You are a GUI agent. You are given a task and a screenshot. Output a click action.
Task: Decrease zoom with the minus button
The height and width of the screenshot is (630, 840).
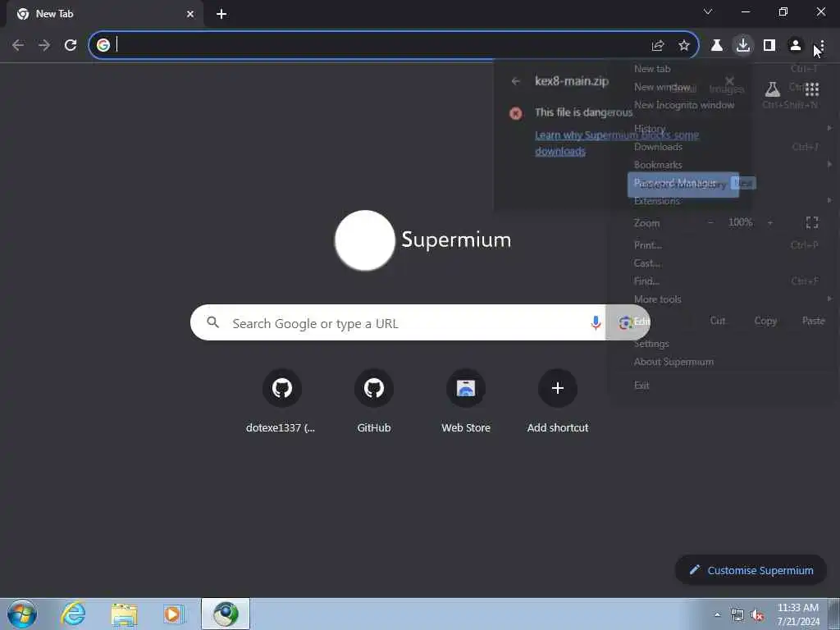coord(710,222)
